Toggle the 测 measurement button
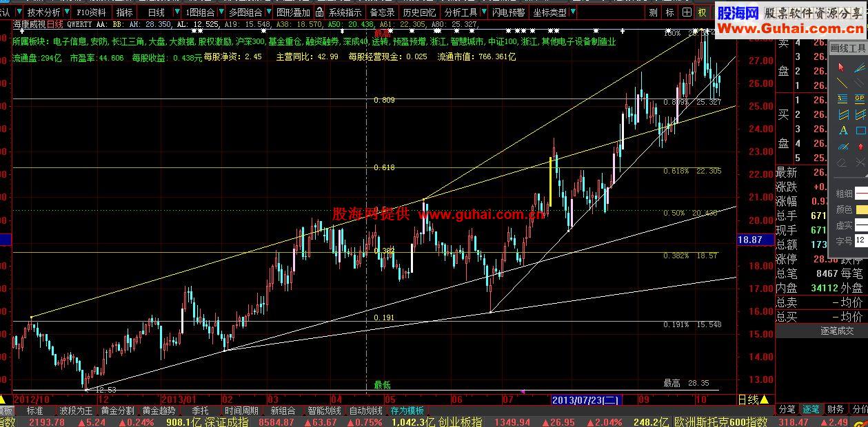Image resolution: width=868 pixels, height=427 pixels. tap(653, 12)
